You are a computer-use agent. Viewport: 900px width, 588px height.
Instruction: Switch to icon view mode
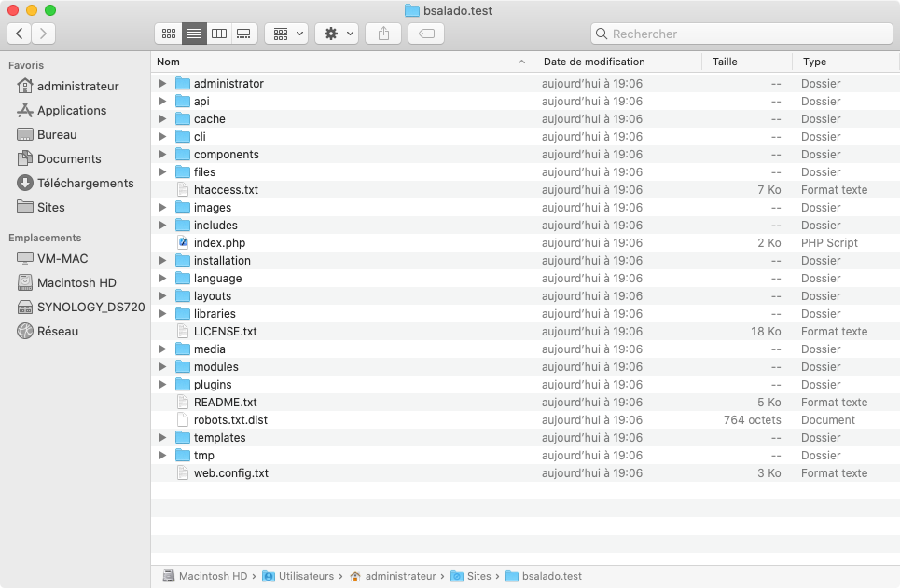pos(169,34)
